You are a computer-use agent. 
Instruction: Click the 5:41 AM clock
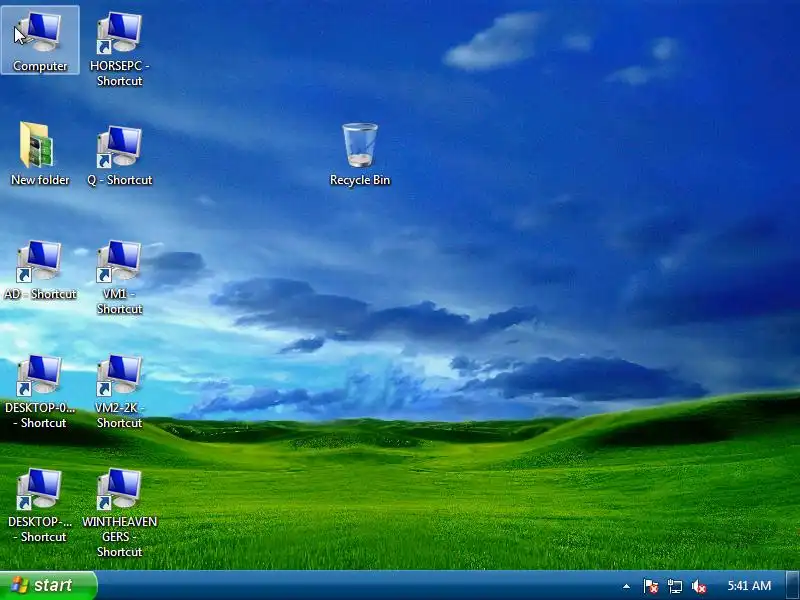(748, 585)
